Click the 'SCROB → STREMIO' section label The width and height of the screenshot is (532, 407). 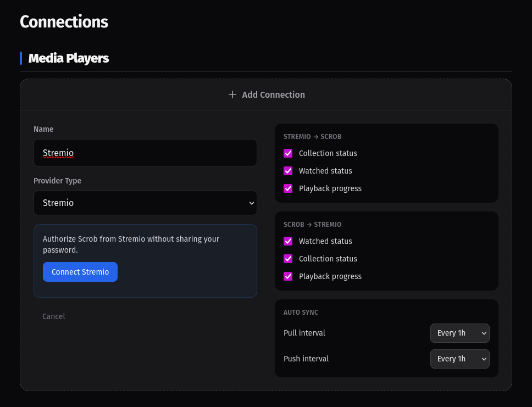click(313, 225)
